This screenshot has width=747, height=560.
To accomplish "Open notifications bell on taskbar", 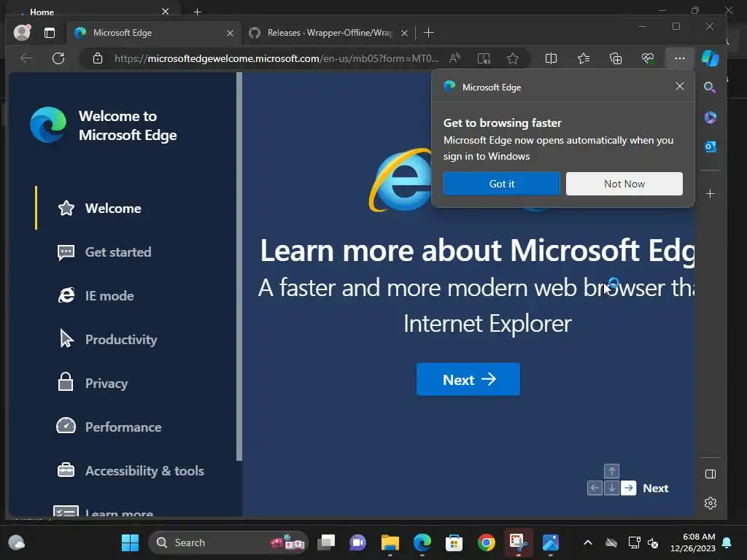I will [x=727, y=542].
